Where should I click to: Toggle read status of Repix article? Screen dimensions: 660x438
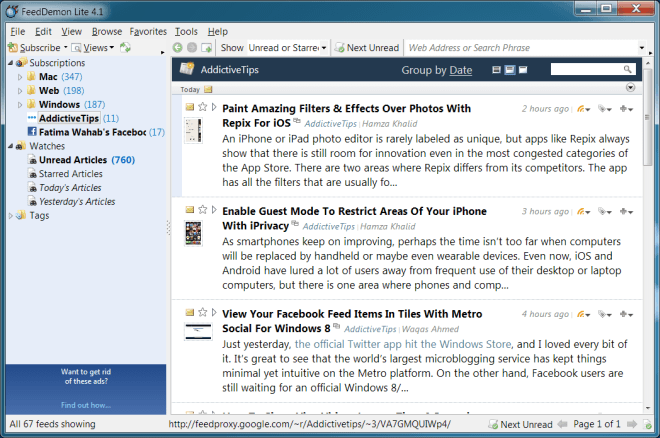[189, 107]
